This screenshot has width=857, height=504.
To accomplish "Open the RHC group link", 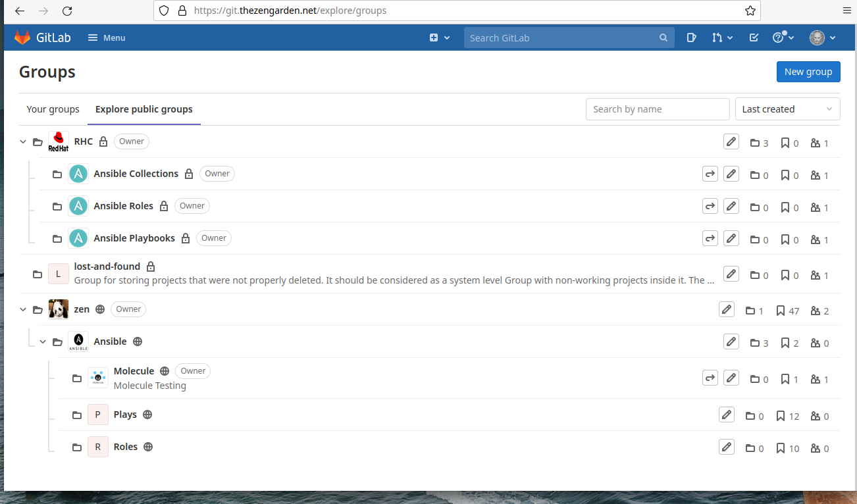I will pos(84,141).
